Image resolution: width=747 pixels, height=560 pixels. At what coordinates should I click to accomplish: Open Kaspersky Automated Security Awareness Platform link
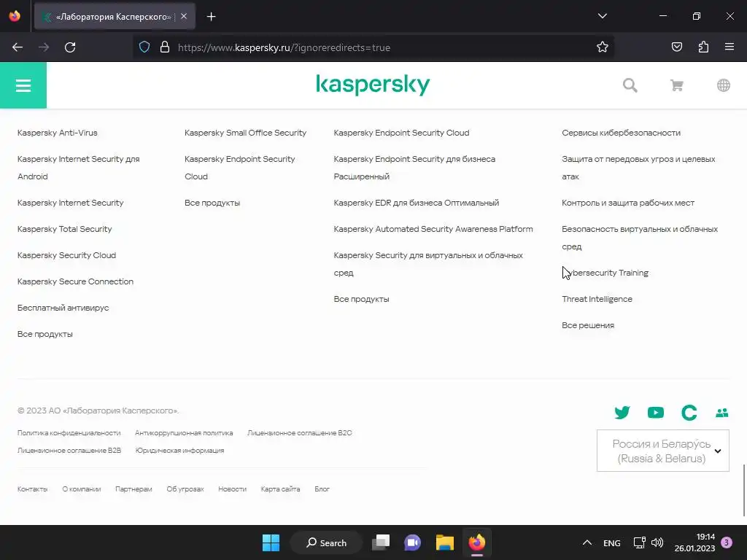click(433, 229)
